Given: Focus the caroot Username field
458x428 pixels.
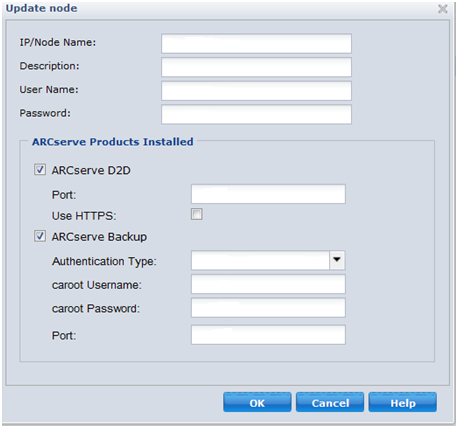Looking at the screenshot, I should point(268,284).
